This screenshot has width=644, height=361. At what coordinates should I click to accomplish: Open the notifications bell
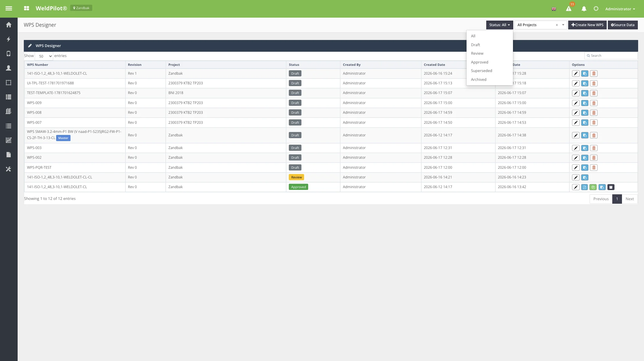coord(584,9)
